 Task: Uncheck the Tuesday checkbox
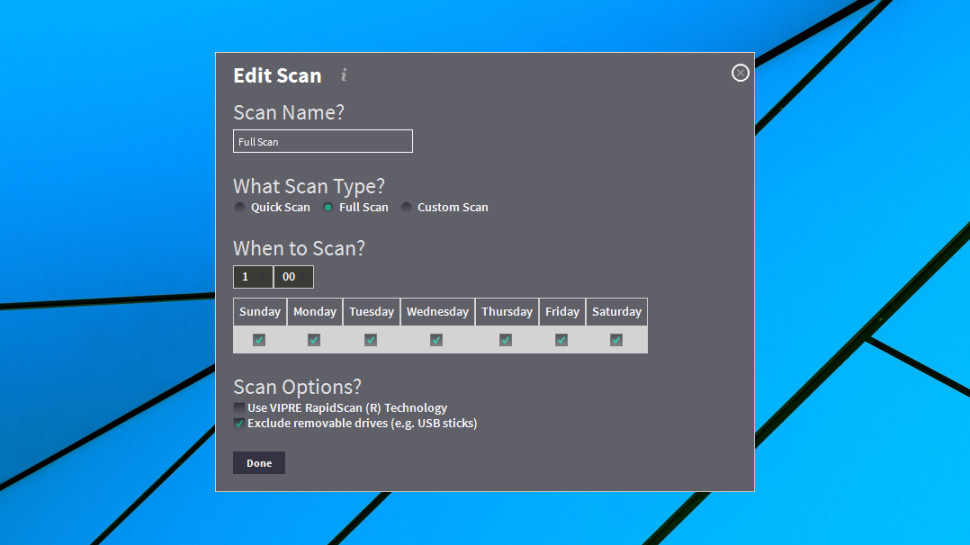371,340
